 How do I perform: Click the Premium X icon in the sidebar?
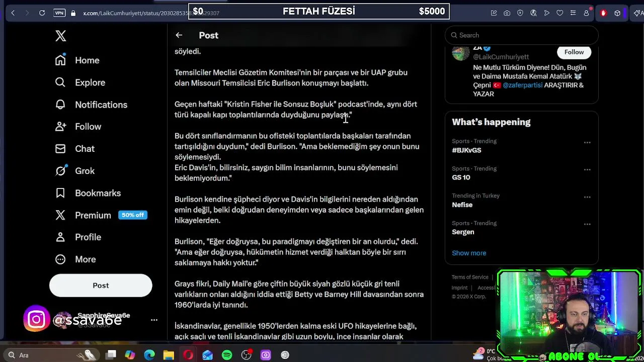point(60,215)
